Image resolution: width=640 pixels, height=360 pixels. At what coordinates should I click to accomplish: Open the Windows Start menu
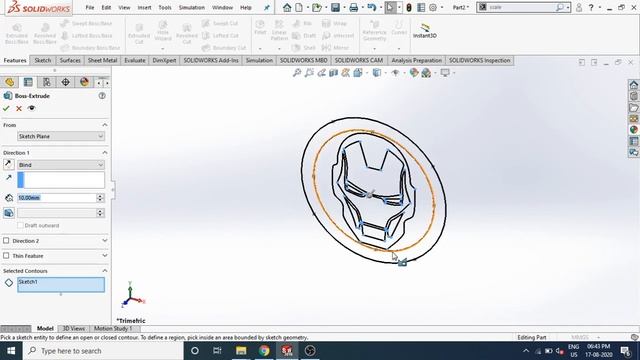click(11, 351)
